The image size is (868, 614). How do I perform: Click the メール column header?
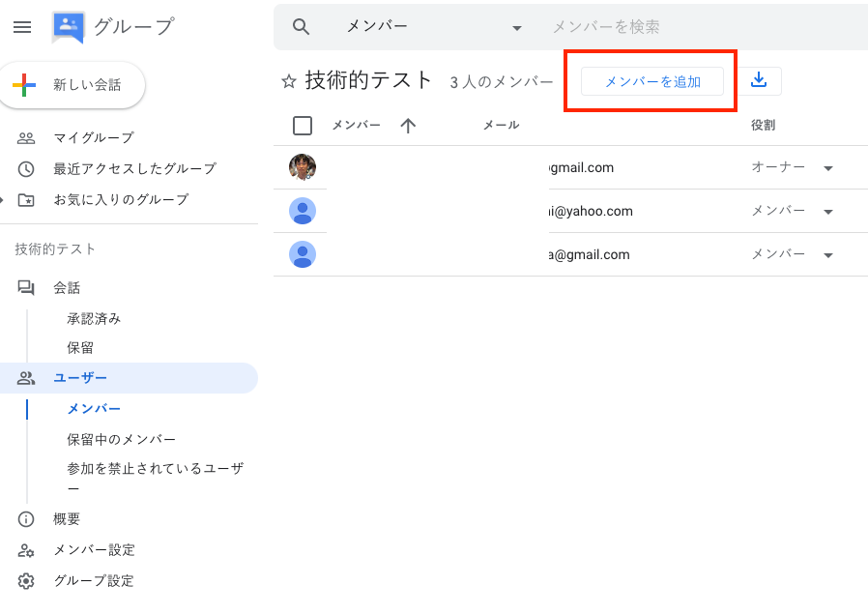click(x=501, y=126)
